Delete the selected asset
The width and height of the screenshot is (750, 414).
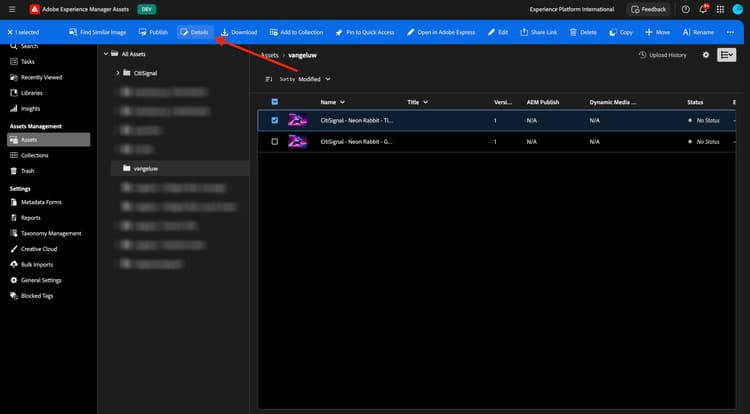(x=583, y=32)
